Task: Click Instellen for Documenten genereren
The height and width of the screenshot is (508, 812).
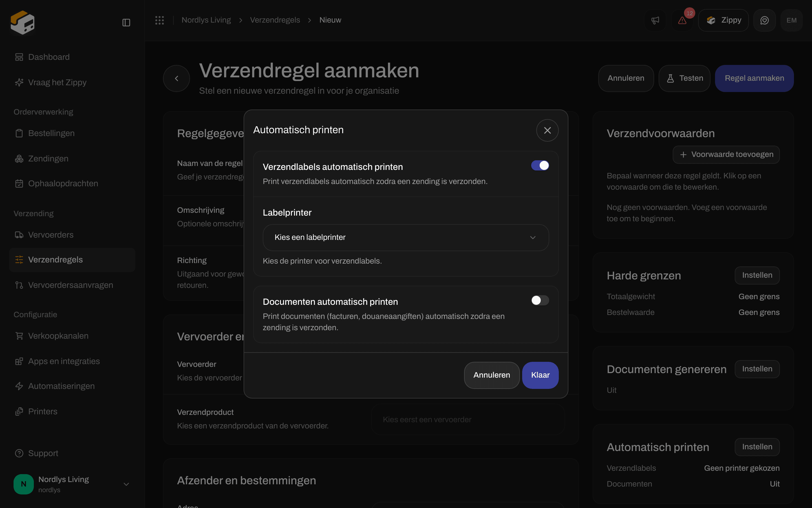Action: pos(757,369)
